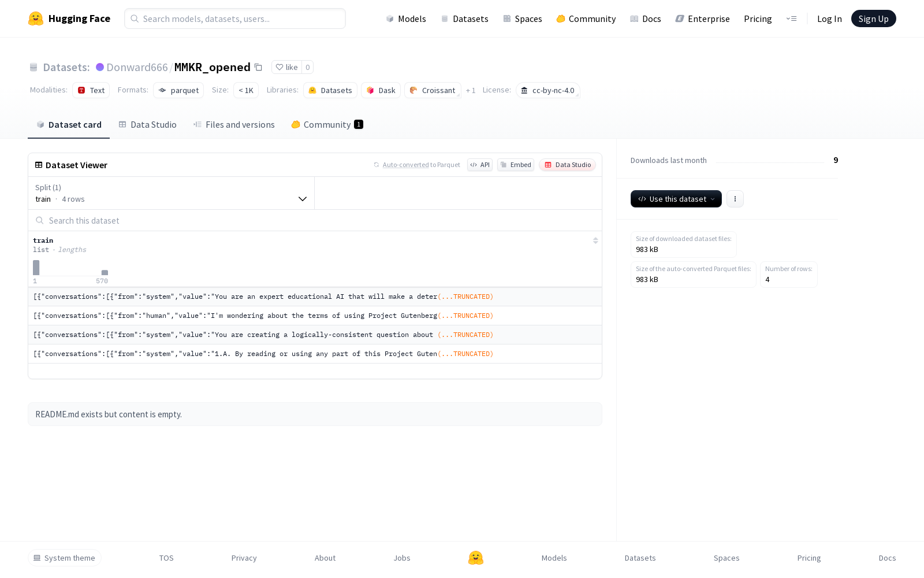Click the Text modality tag

pyautogui.click(x=91, y=90)
